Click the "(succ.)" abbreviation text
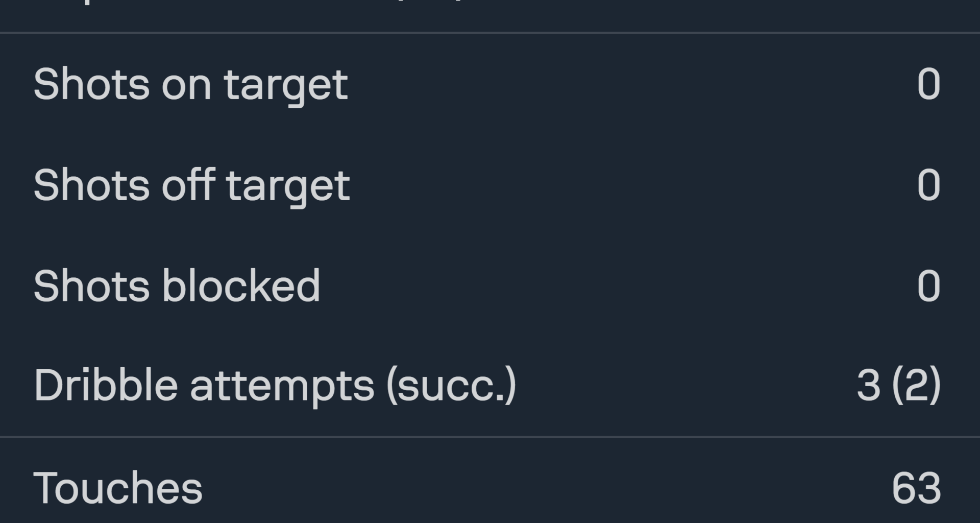 [451, 387]
